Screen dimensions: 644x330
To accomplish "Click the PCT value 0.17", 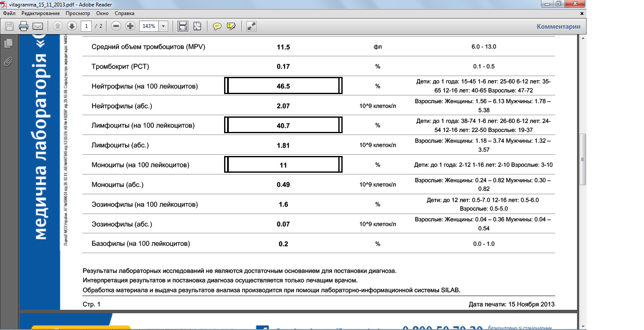I will [283, 67].
